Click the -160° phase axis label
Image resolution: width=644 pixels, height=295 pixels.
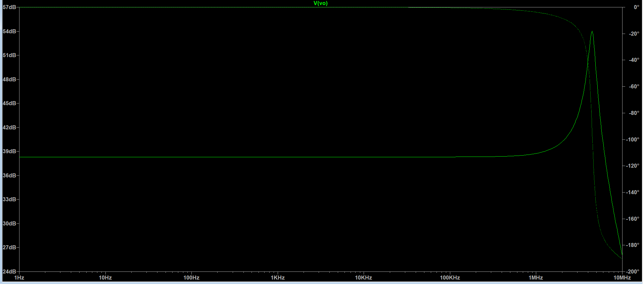point(633,219)
